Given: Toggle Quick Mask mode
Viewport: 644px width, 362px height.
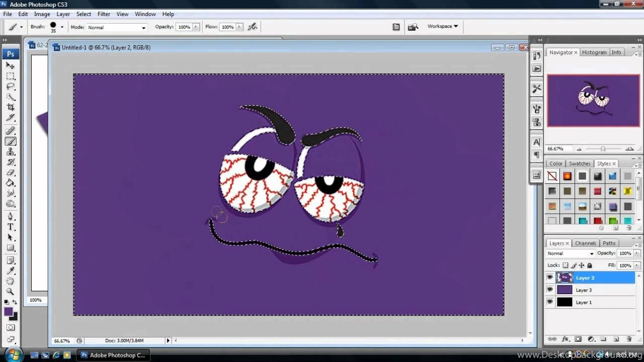Looking at the screenshot, I should (11, 328).
